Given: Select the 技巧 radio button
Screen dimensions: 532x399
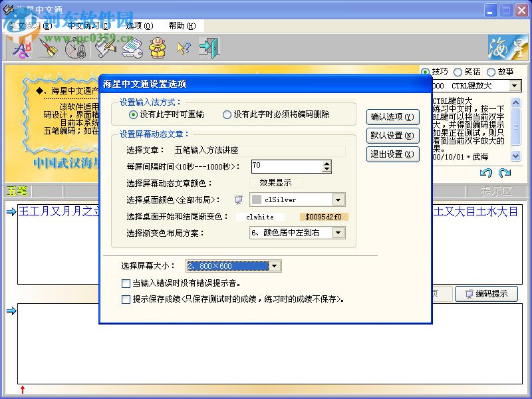Looking at the screenshot, I should 425,72.
